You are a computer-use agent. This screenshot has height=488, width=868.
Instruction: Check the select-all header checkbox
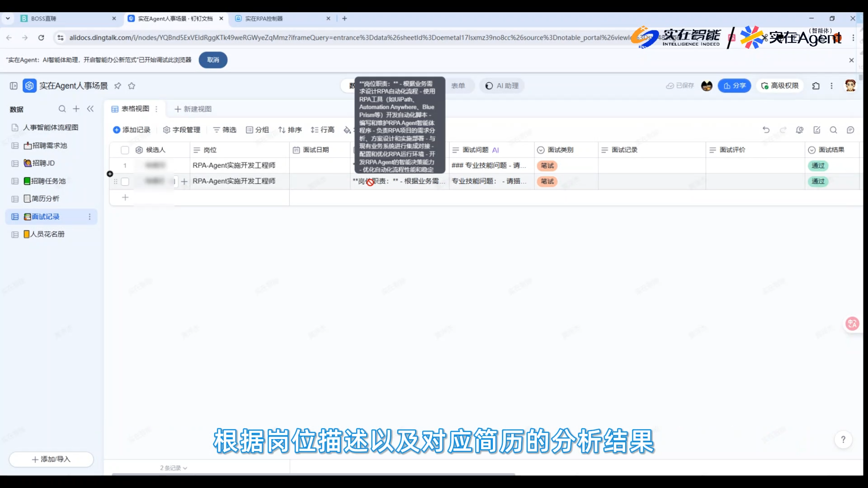125,150
